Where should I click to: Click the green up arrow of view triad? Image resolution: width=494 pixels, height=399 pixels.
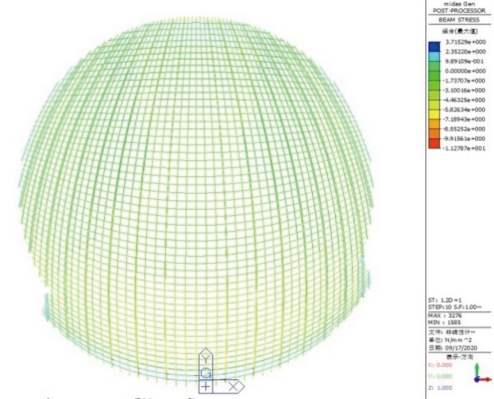click(x=477, y=370)
